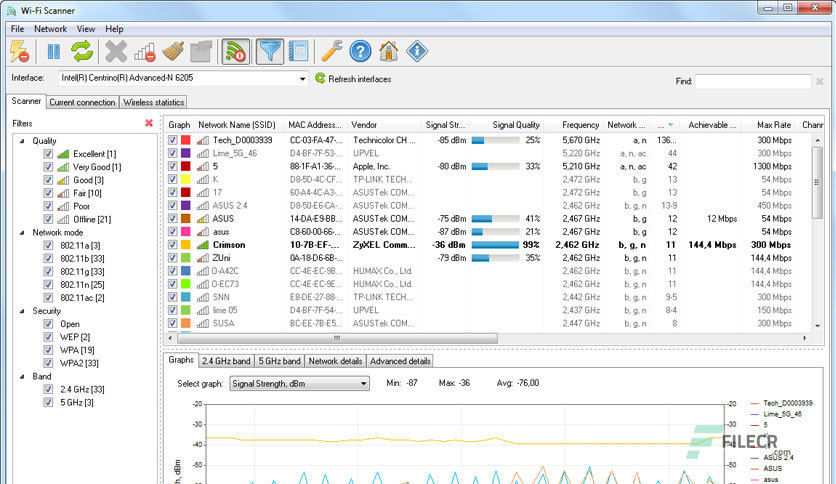Image resolution: width=836 pixels, height=484 pixels.
Task: Open the 2.4 GHz band tab
Action: 226,361
